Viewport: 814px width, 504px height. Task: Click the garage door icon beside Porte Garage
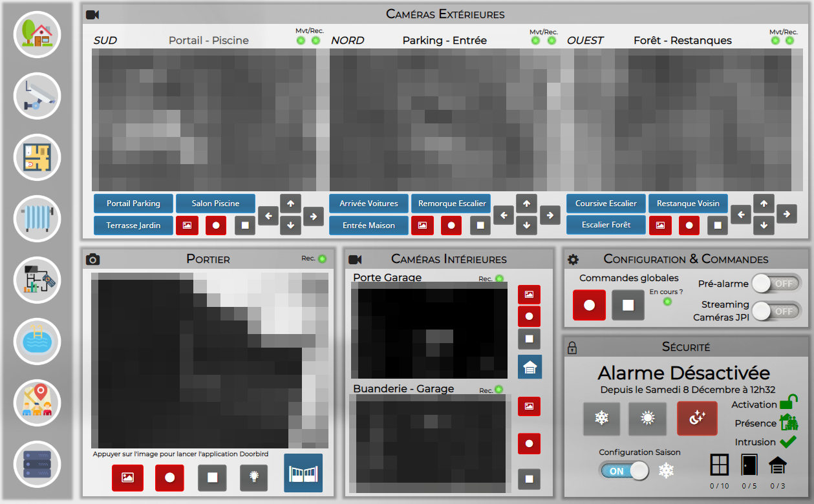coord(530,367)
